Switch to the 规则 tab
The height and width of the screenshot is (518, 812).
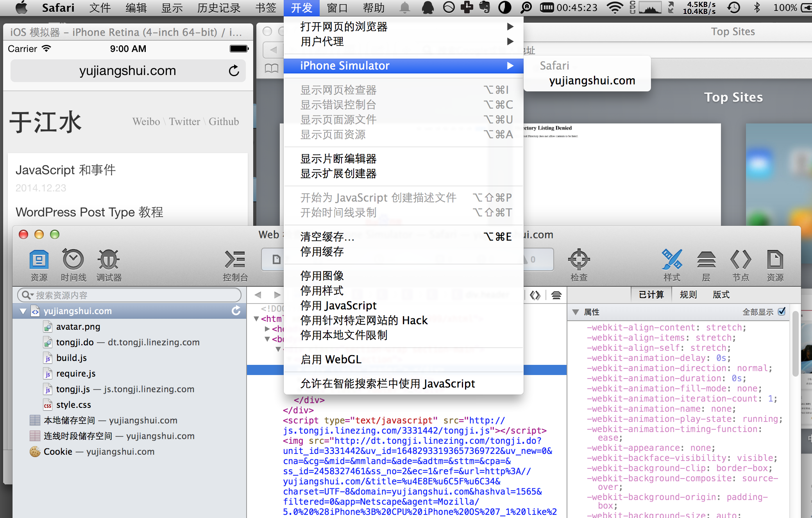[688, 295]
